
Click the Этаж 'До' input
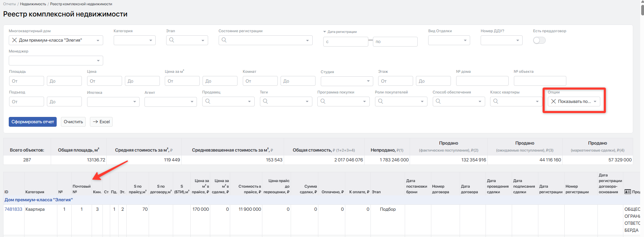[433, 81]
